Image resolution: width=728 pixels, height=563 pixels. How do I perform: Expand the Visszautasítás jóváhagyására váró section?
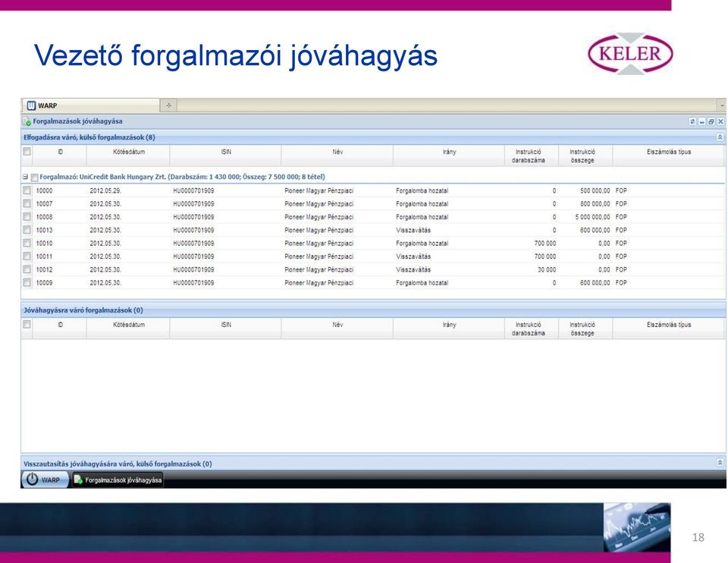[720, 463]
